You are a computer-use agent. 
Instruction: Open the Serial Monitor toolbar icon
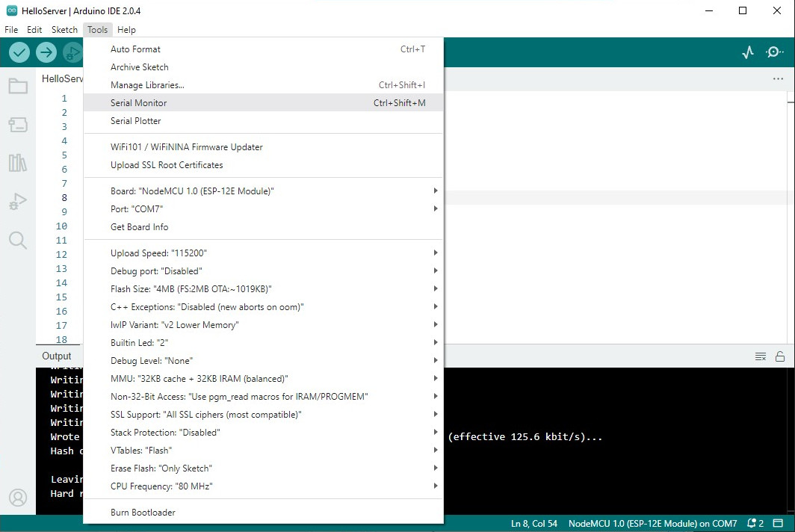tap(775, 52)
